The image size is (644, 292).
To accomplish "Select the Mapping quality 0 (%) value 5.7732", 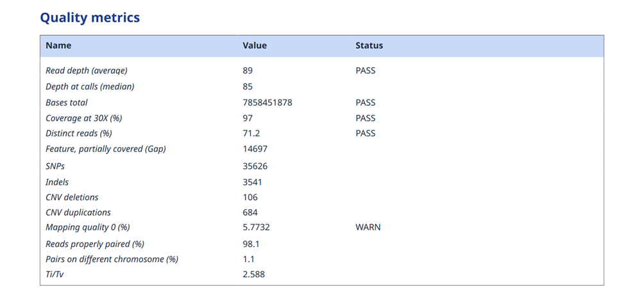I will [257, 228].
